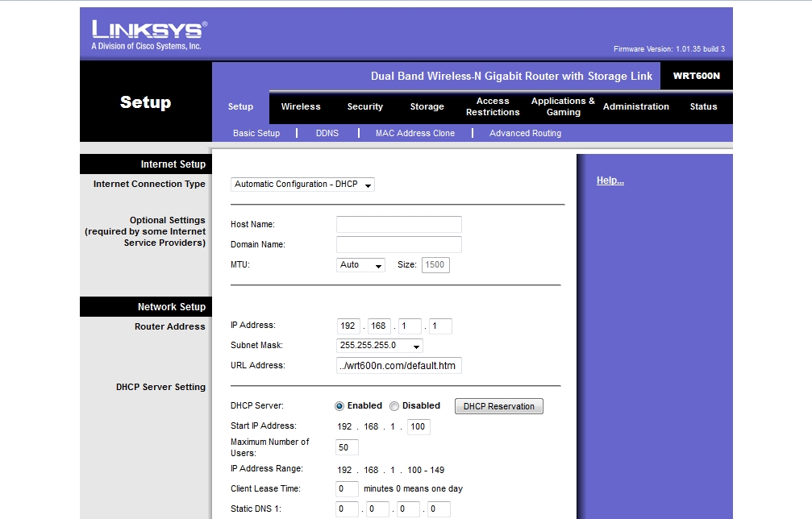The height and width of the screenshot is (519, 812).
Task: Click the IP Address 168 octet field
Action: 379,326
